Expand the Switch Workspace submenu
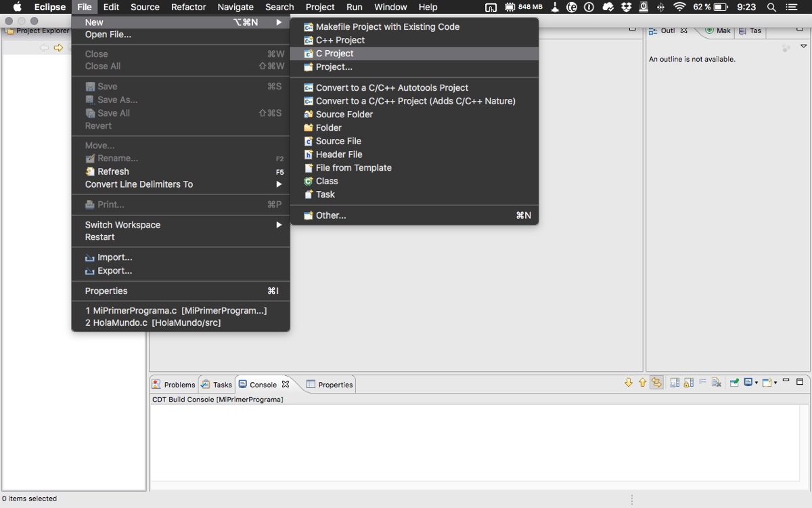 click(181, 225)
